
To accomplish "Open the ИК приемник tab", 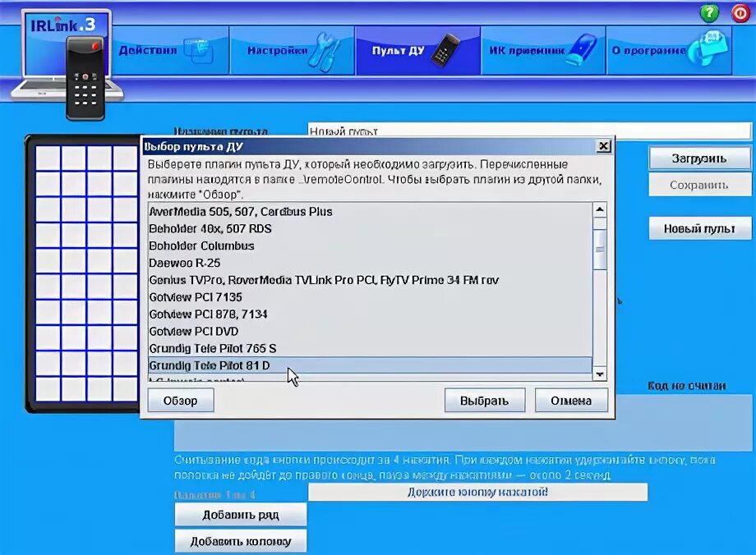I will [x=543, y=51].
